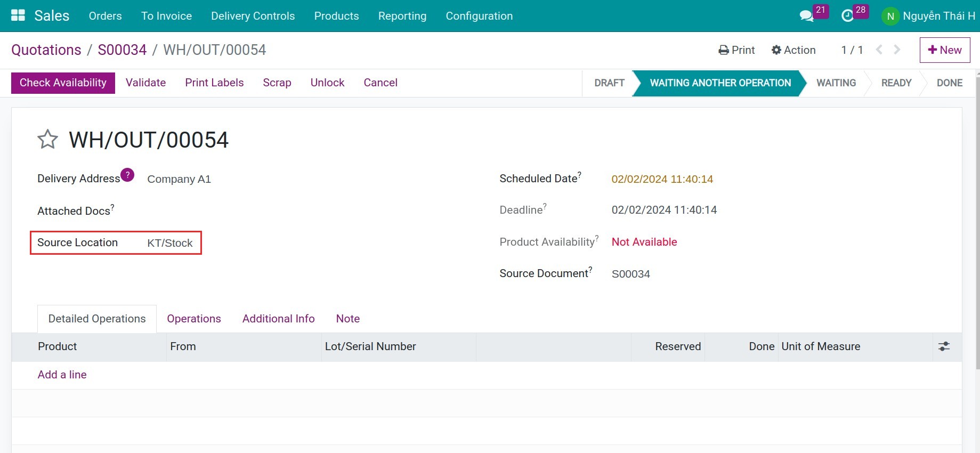The height and width of the screenshot is (453, 980).
Task: Open the chat messages icon
Action: pyautogui.click(x=806, y=16)
